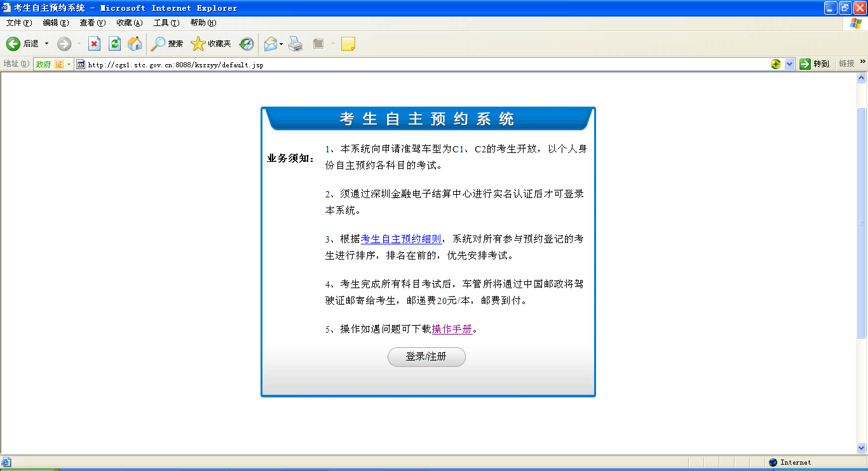Expand the Back button history dropdown arrow
The height and width of the screenshot is (471, 868).
(x=46, y=44)
